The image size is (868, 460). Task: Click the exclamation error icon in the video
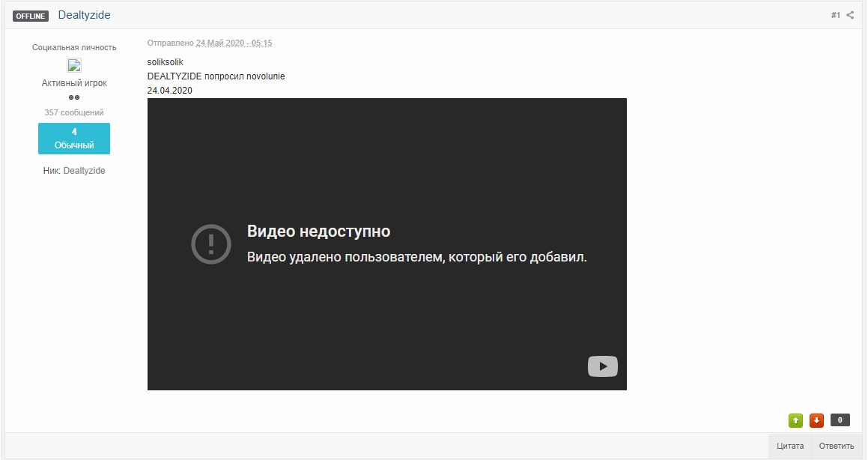click(x=210, y=243)
